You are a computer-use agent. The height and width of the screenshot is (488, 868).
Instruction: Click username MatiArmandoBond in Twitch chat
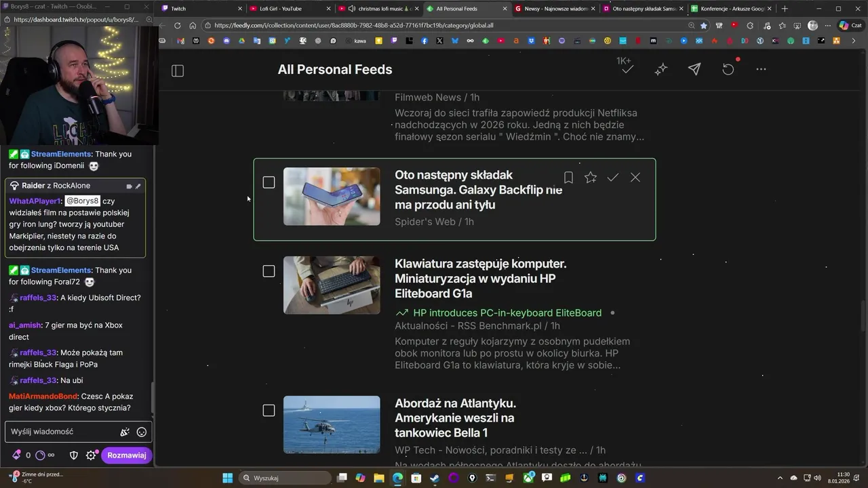[x=43, y=396]
